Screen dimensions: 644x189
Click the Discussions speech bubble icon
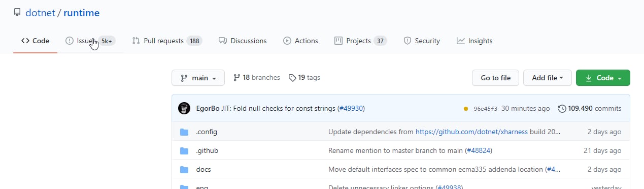tap(222, 41)
